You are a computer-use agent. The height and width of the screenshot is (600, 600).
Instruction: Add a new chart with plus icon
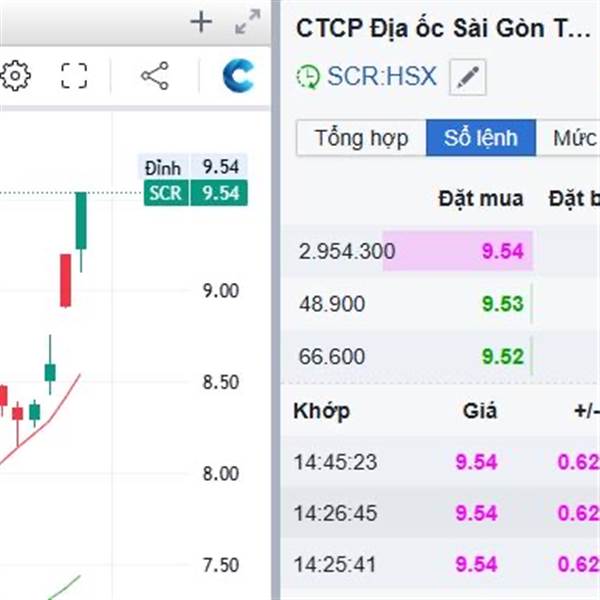click(x=201, y=22)
